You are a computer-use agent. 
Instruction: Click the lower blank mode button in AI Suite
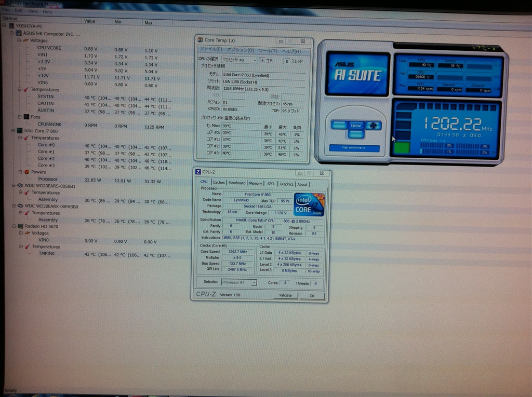tap(355, 134)
